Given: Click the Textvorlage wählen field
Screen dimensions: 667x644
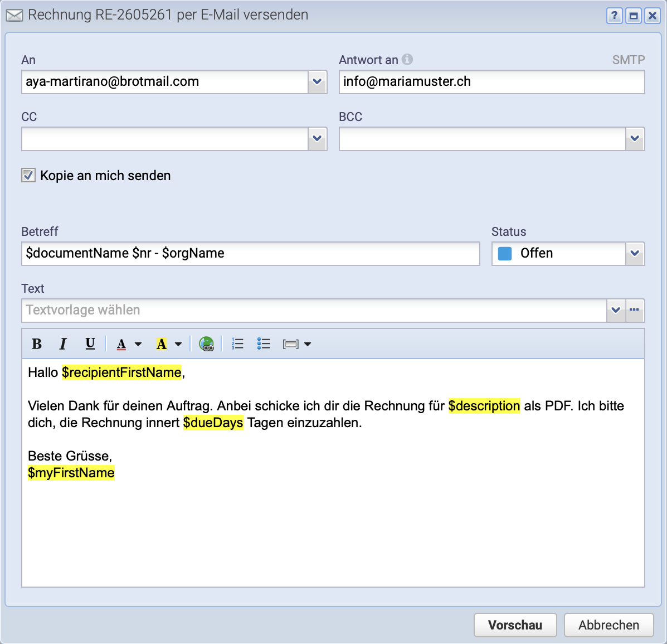Looking at the screenshot, I should (x=314, y=311).
